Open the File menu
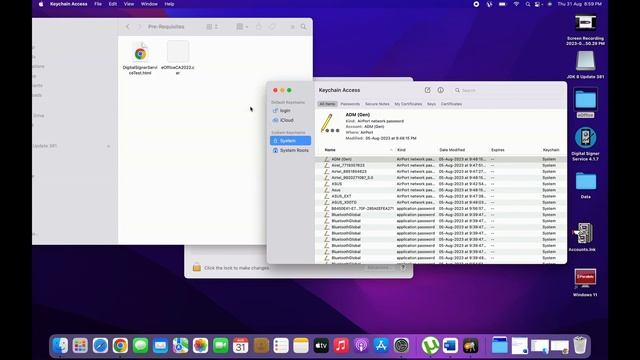640x360 pixels. pos(98,4)
